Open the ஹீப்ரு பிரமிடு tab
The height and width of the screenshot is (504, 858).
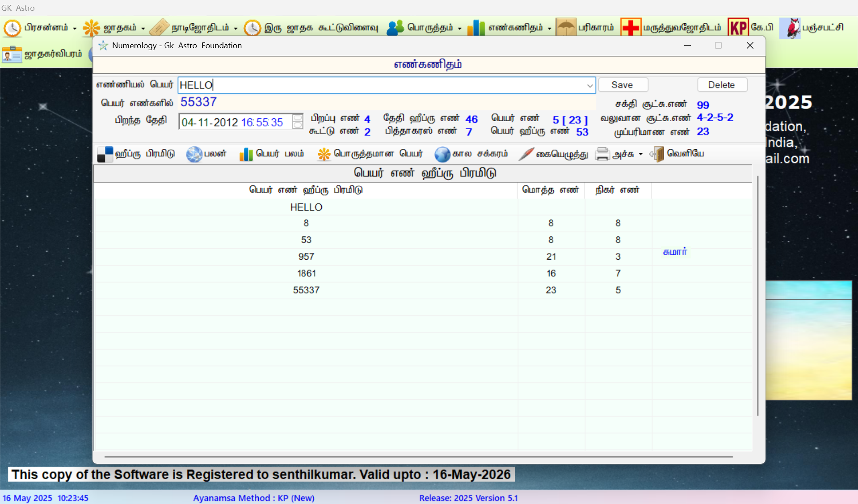click(x=136, y=154)
